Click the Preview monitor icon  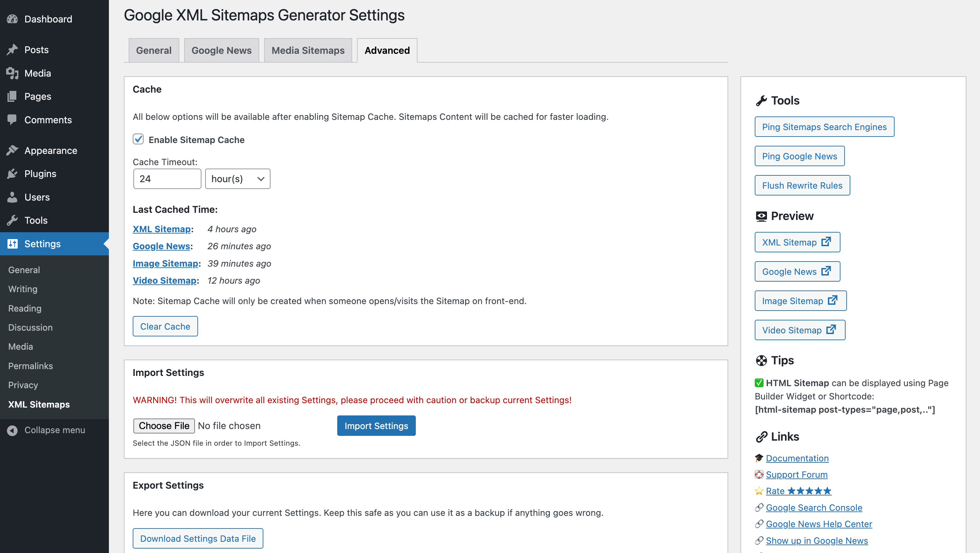coord(761,216)
